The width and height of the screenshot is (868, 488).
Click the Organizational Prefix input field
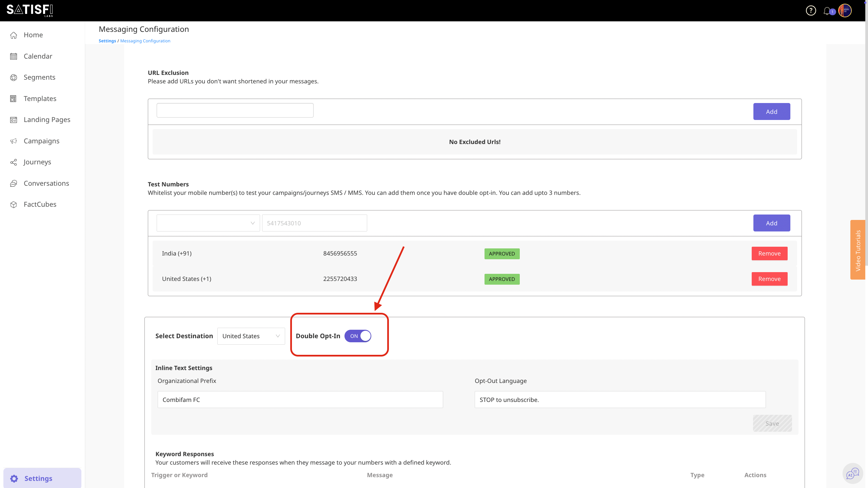[300, 400]
